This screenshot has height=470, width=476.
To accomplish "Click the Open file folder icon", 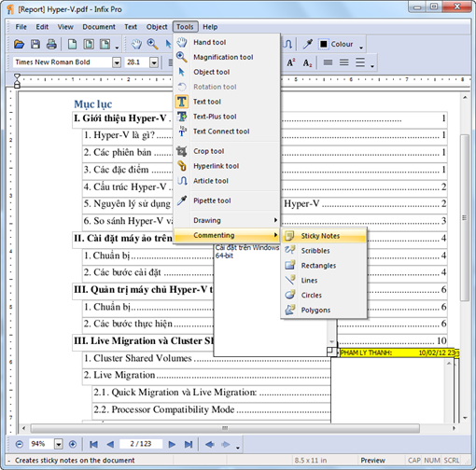I will 19,44.
